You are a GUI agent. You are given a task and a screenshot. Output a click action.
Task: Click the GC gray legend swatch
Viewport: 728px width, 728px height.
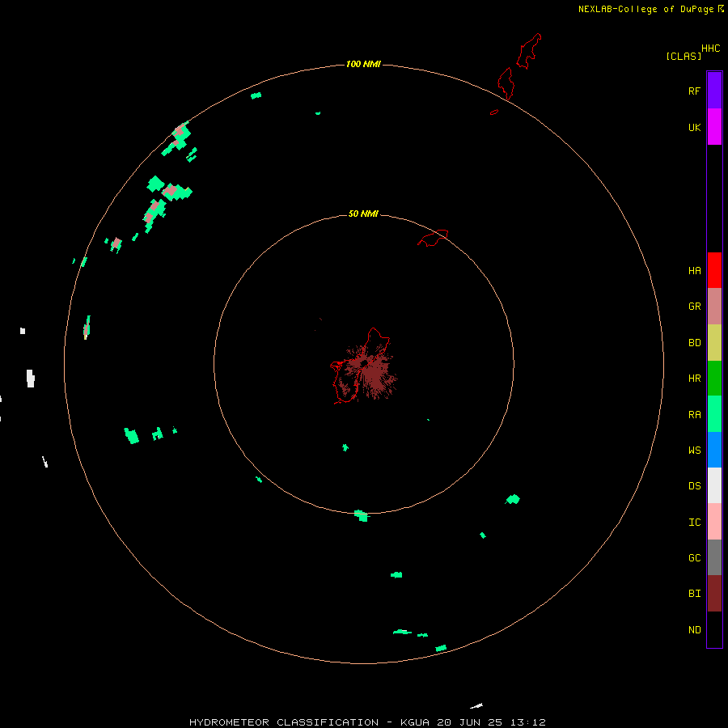click(x=714, y=557)
